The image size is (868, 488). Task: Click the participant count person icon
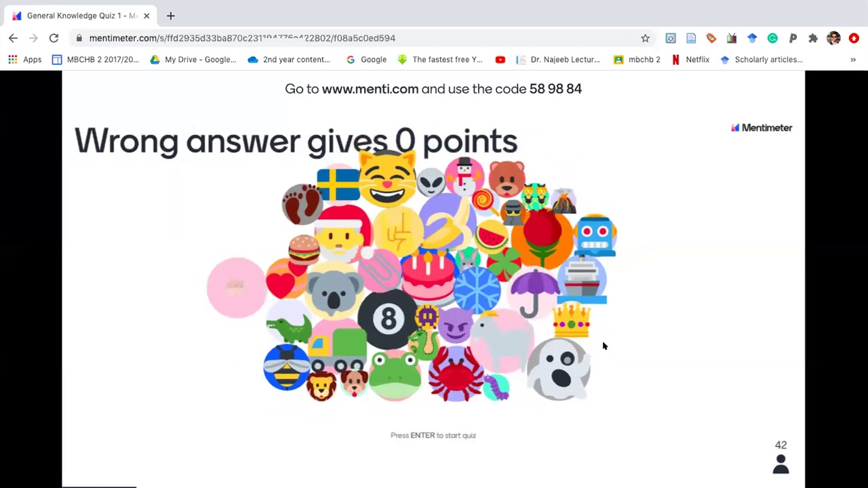781,464
